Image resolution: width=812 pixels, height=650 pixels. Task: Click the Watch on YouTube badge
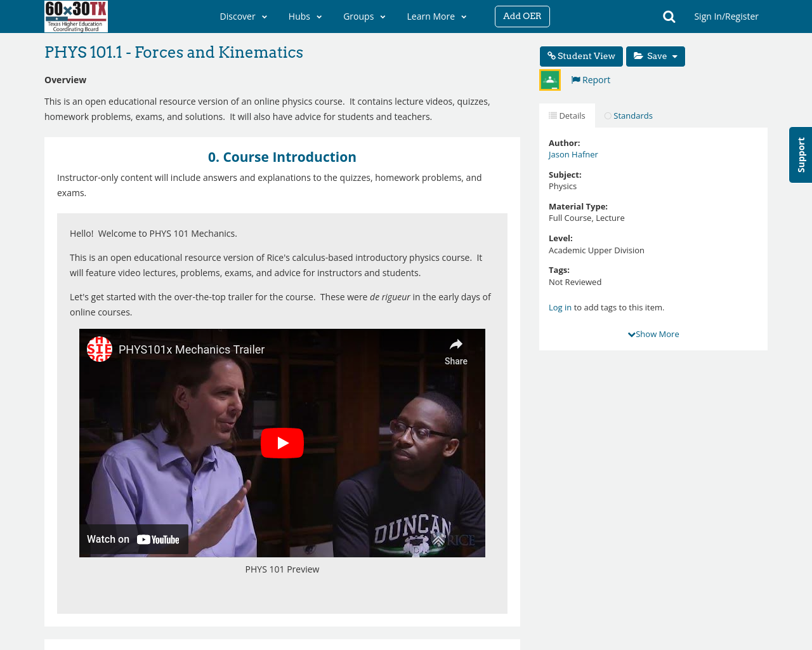tap(134, 540)
